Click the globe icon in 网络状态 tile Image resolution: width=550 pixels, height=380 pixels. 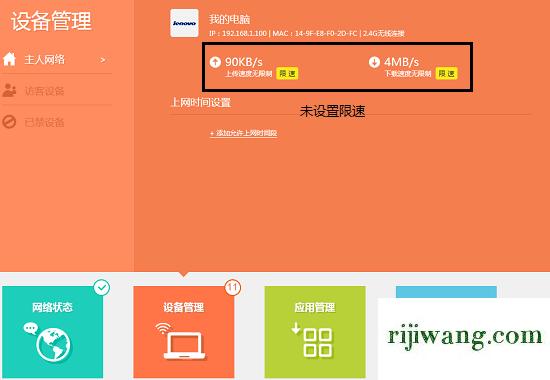click(53, 345)
